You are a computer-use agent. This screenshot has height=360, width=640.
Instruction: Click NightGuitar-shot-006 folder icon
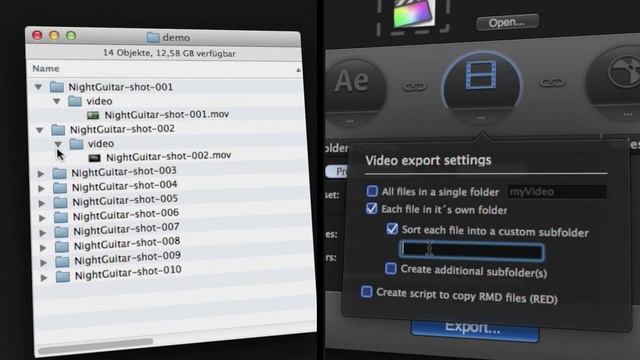click(x=61, y=217)
